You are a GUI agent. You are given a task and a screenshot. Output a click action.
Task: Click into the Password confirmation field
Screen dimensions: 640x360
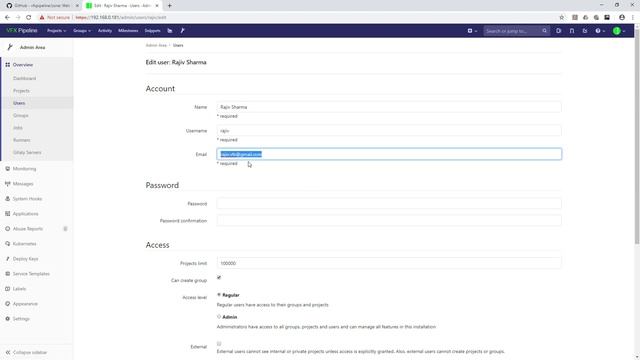(389, 220)
